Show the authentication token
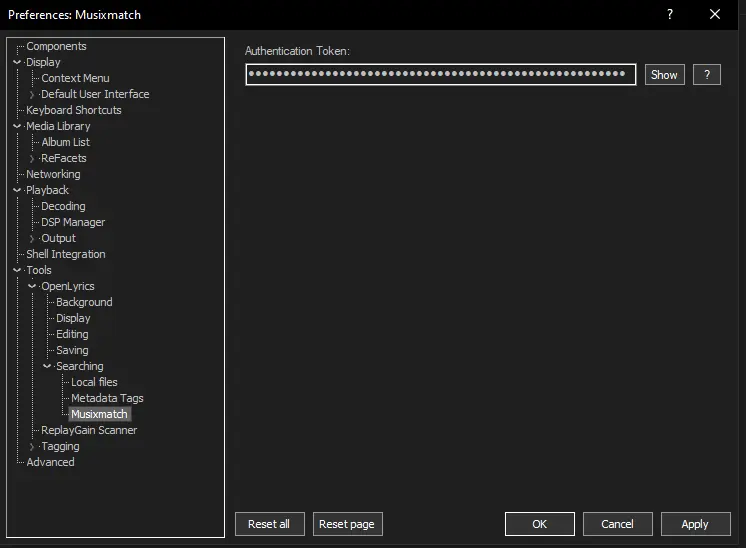 tap(665, 75)
